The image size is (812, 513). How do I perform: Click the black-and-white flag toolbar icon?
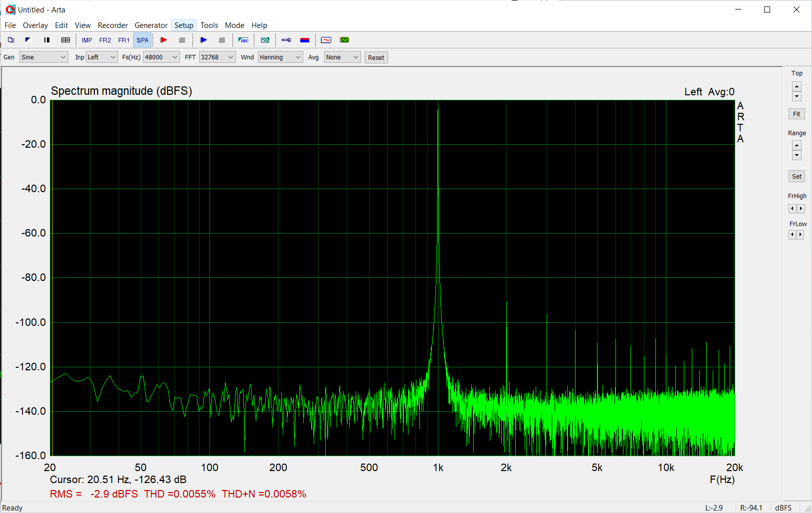click(x=28, y=40)
